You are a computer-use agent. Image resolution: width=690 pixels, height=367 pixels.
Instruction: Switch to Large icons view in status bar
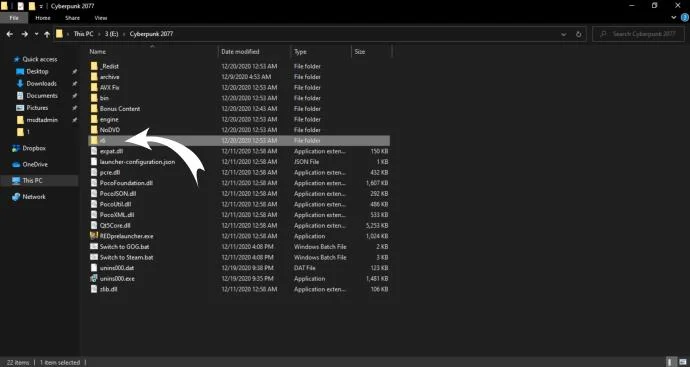683,362
